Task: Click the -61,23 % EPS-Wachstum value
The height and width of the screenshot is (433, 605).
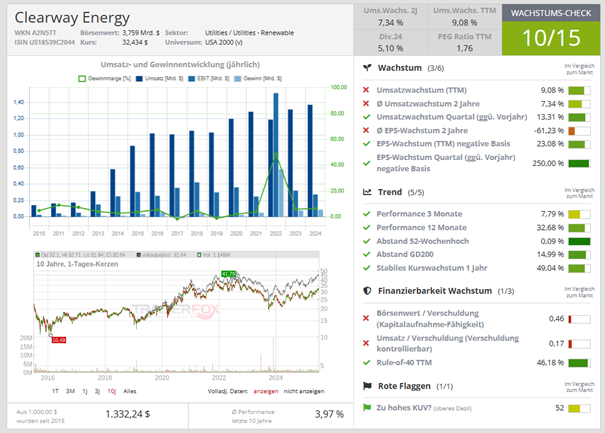Action: (549, 130)
